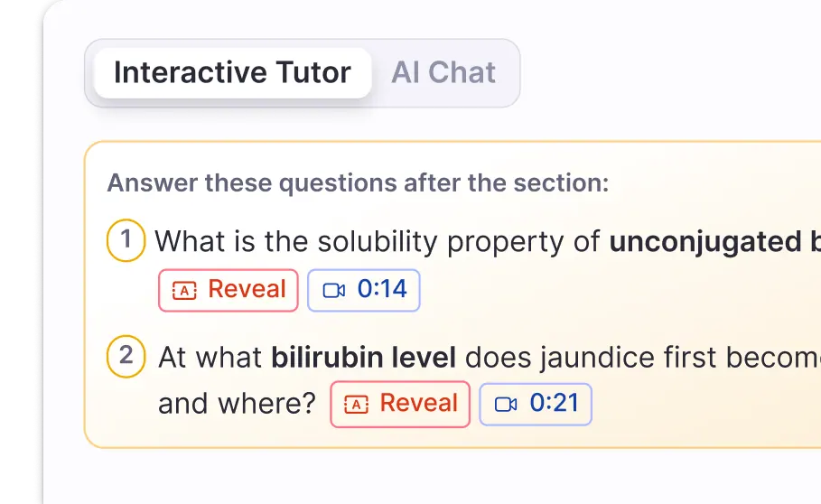Click the answer-card icon in second Reveal
Screen dimensions: 821x504
(357, 405)
